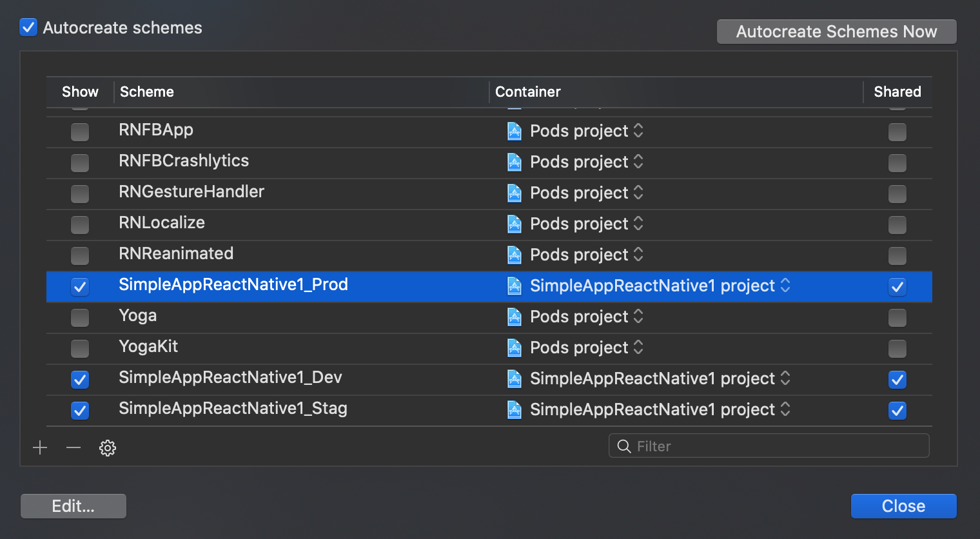Uncheck Shared for SimpleAppReactNative1_Stag
Viewport: 980px width, 539px height.
[x=897, y=410]
